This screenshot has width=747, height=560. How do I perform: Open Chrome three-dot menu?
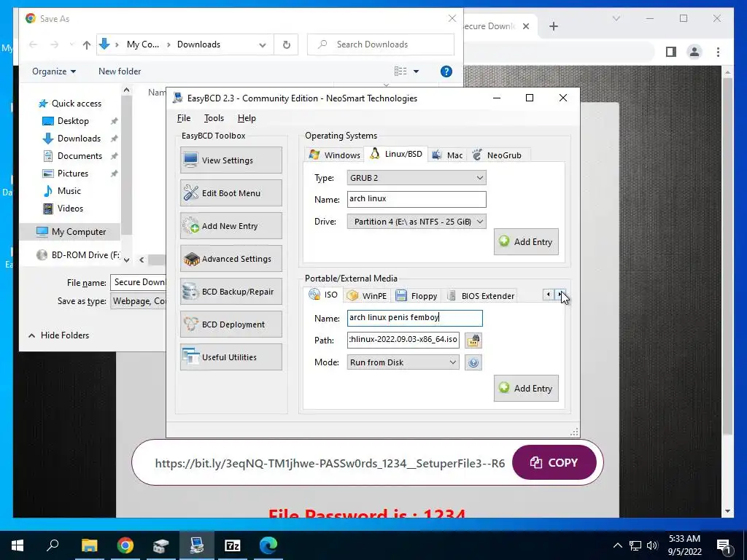[718, 52]
